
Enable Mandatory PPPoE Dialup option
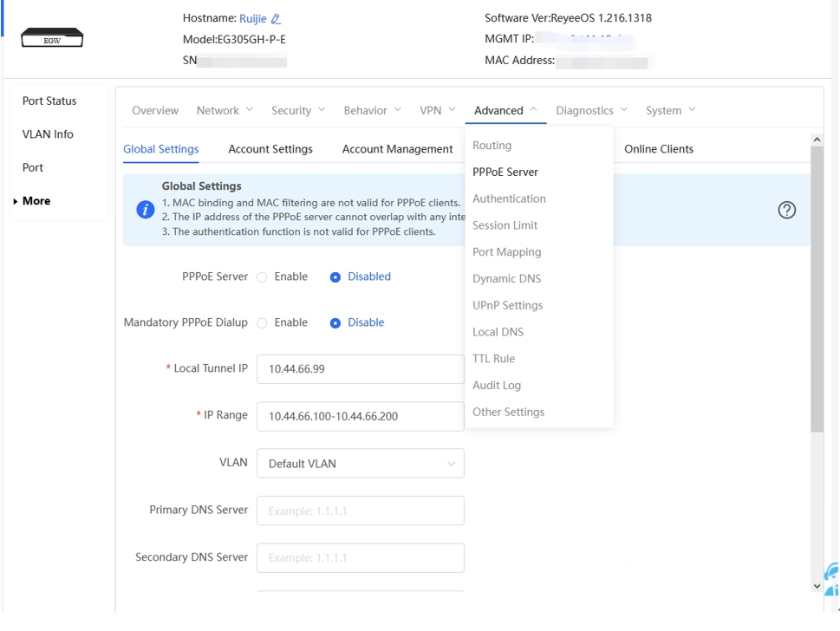(x=263, y=323)
